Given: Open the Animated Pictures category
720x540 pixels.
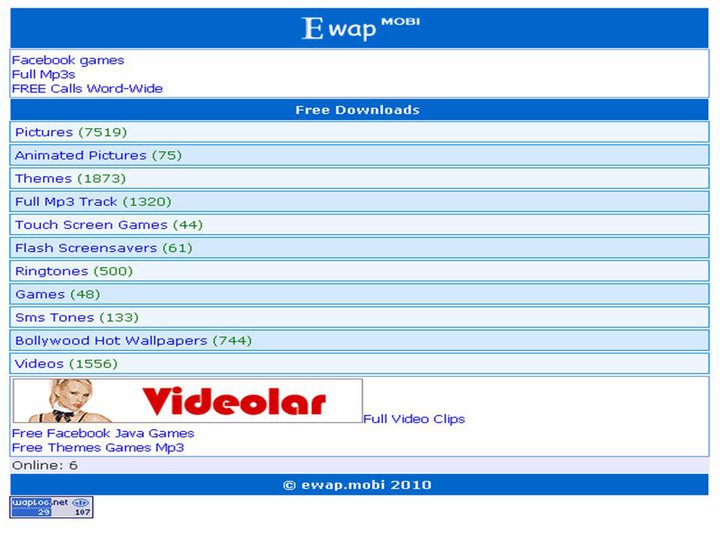Looking at the screenshot, I should 360,155.
